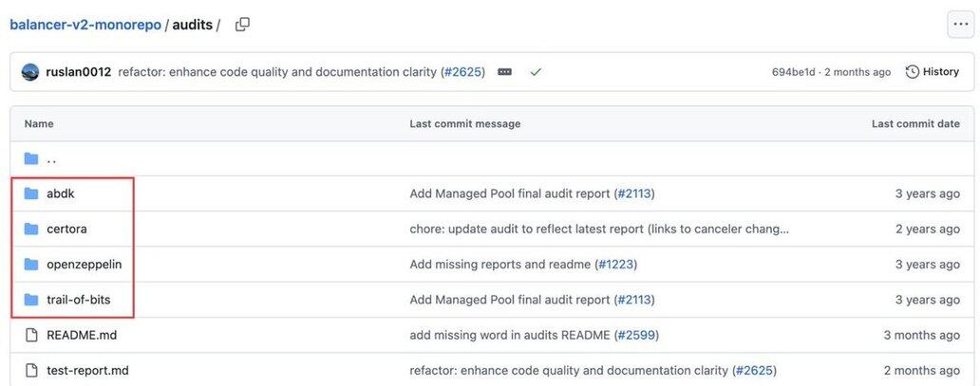Click the certora folder icon
Screen dimensions: 980x386
tap(31, 229)
